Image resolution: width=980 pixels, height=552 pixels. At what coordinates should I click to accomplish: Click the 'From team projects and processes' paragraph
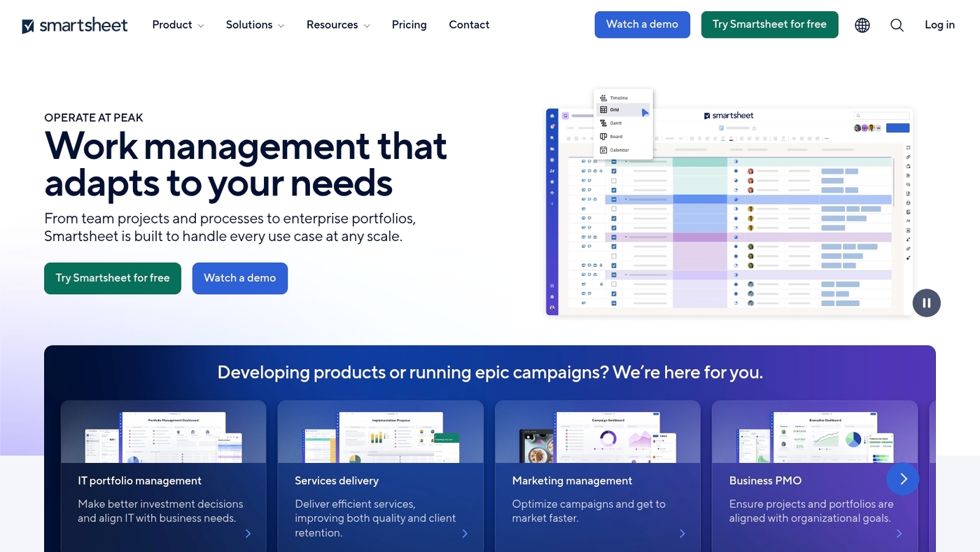(230, 227)
